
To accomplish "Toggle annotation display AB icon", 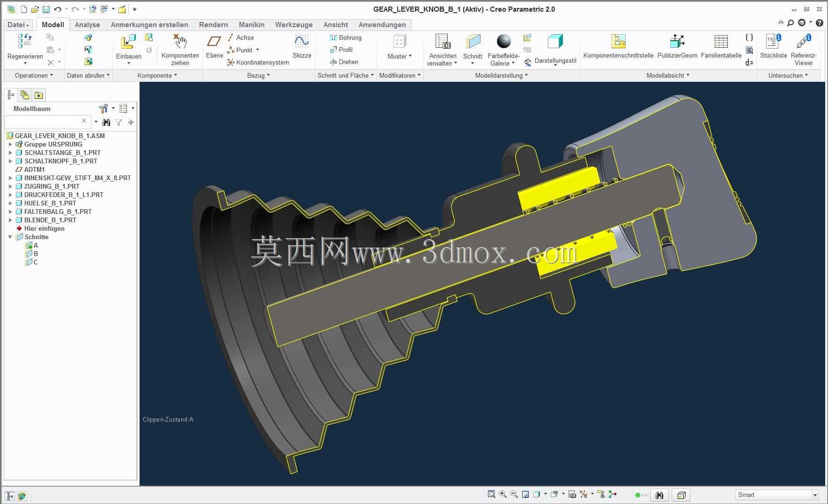I will (x=554, y=494).
